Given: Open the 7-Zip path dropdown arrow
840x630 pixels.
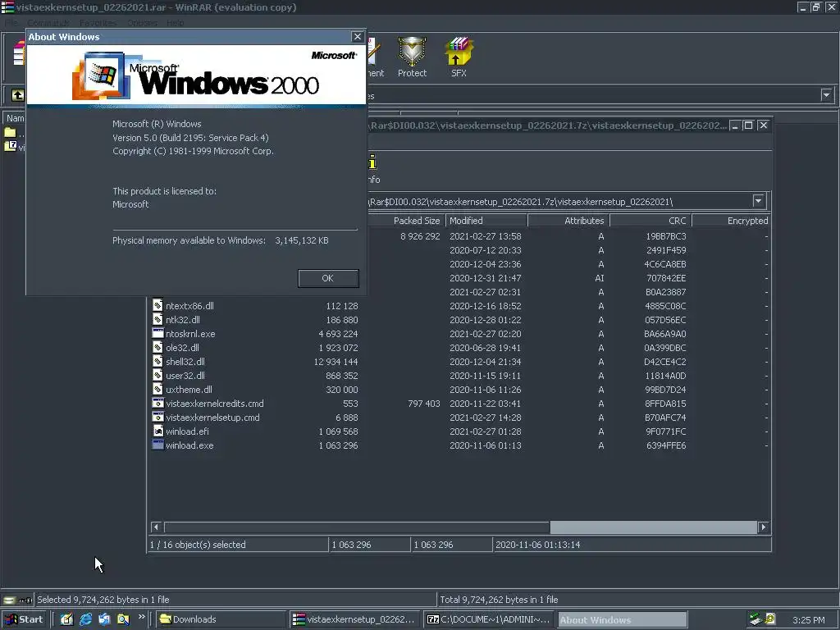Looking at the screenshot, I should tap(758, 202).
